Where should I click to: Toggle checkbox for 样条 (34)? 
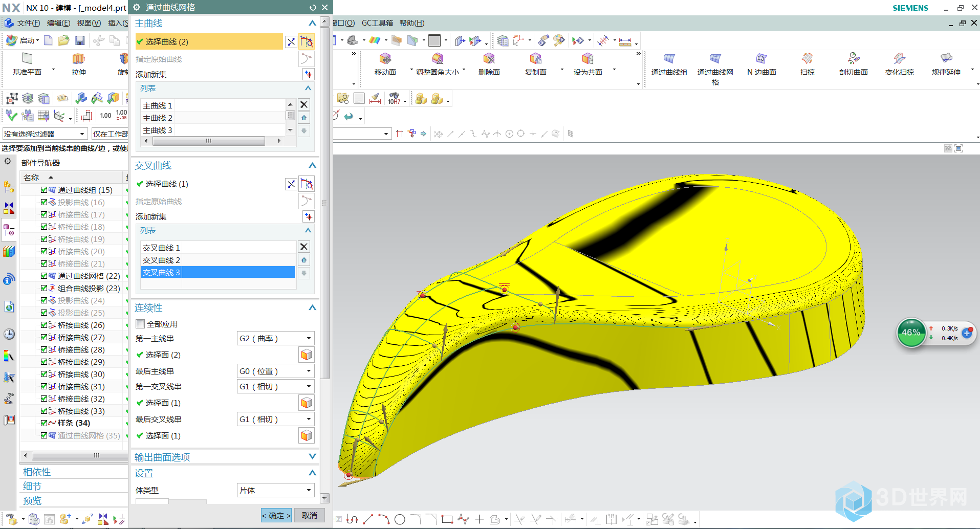[44, 423]
